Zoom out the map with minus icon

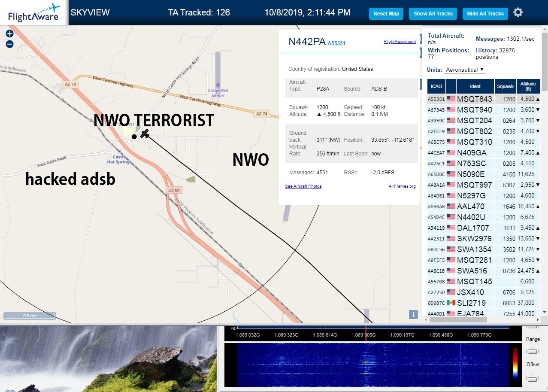(x=9, y=44)
